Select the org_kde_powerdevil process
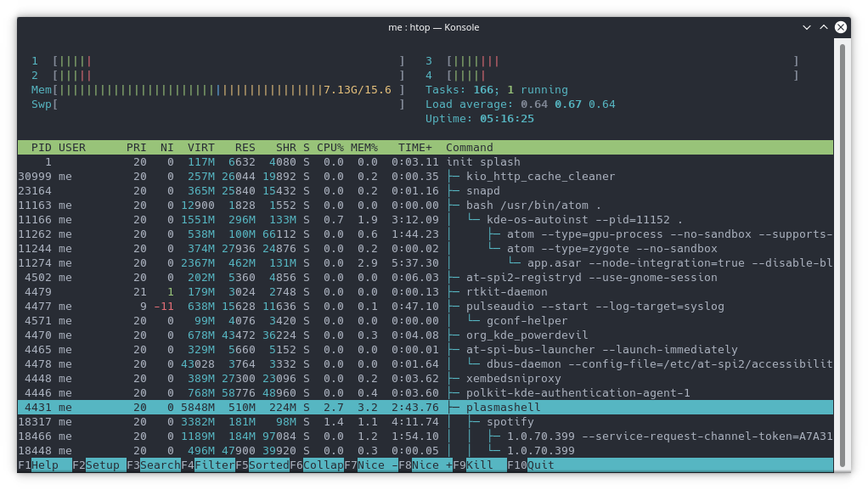The image size is (868, 490). point(426,335)
